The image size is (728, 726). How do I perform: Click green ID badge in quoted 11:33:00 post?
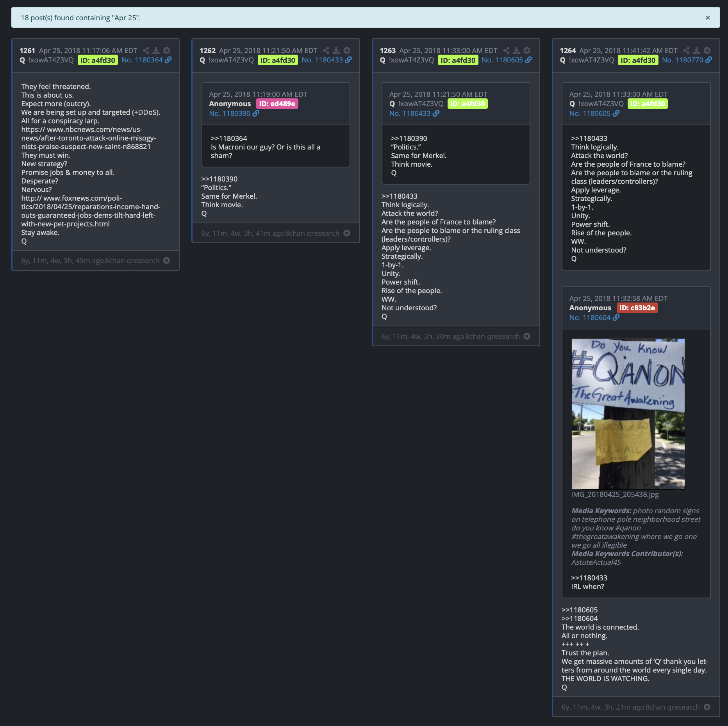(x=648, y=104)
